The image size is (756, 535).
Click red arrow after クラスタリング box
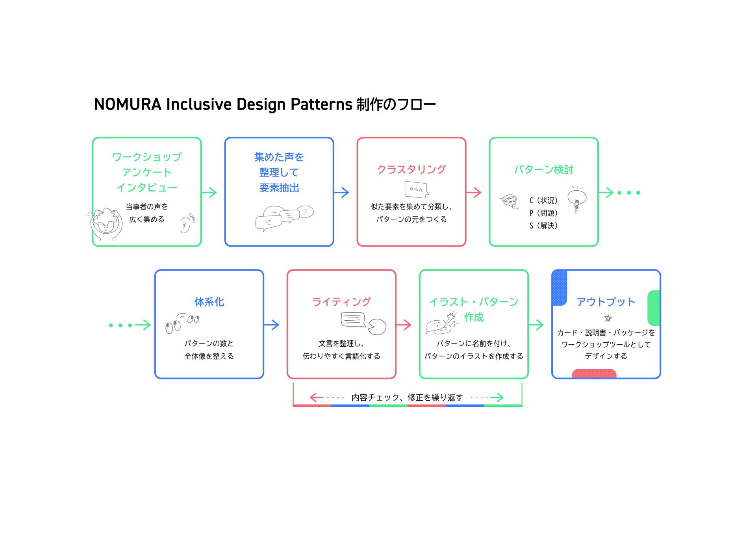474,193
